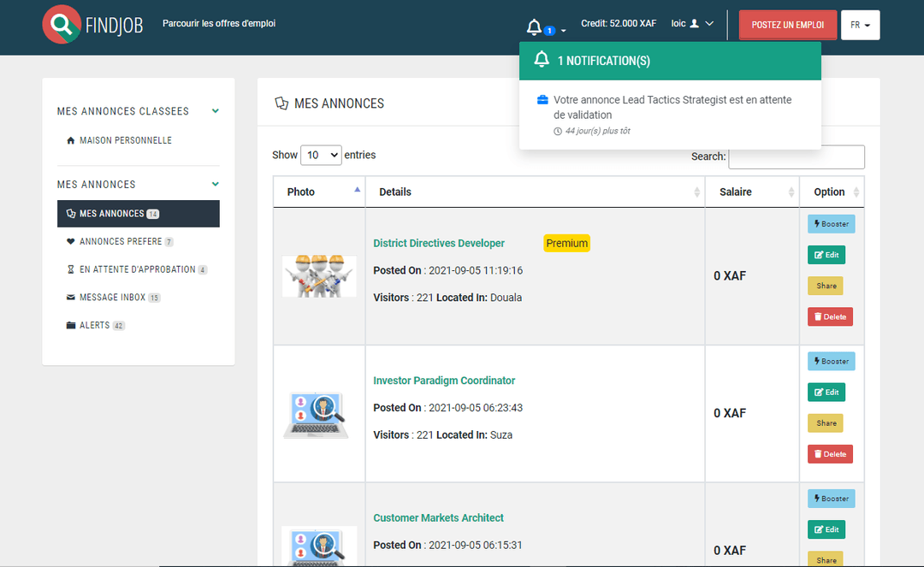Boost the District Directives Developer listing
924x567 pixels.
(831, 224)
